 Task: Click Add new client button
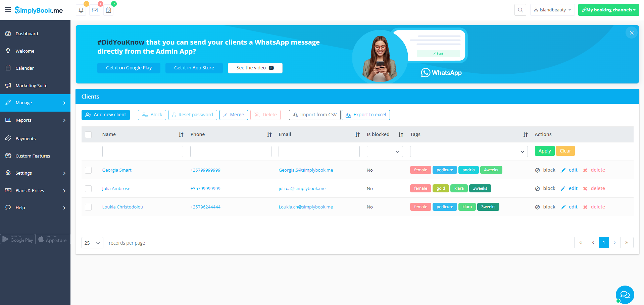pyautogui.click(x=106, y=115)
